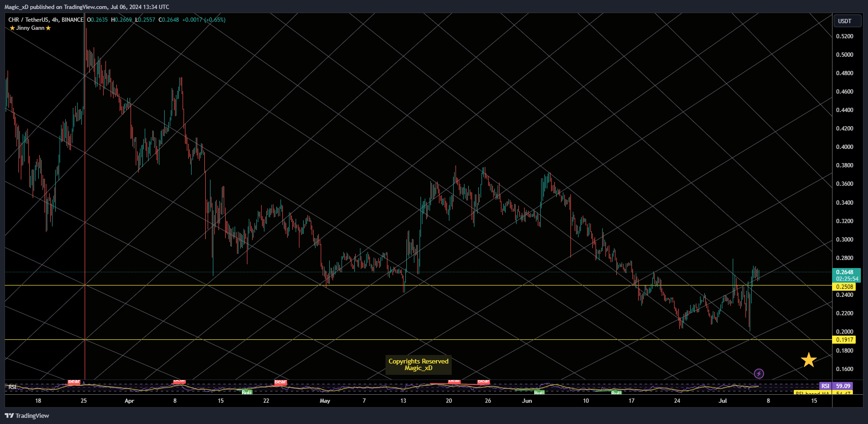
Task: Click the RSI-based MA value 54.47
Action: click(843, 393)
